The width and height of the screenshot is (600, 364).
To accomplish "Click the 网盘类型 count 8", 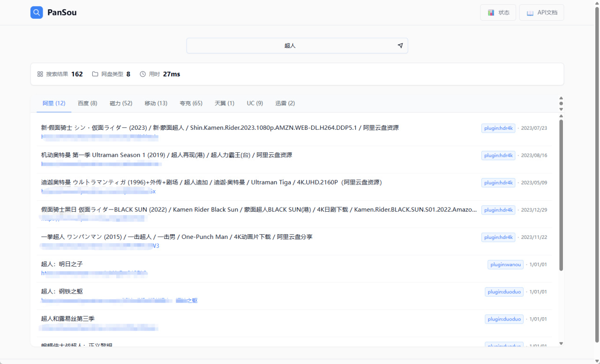I will click(128, 74).
